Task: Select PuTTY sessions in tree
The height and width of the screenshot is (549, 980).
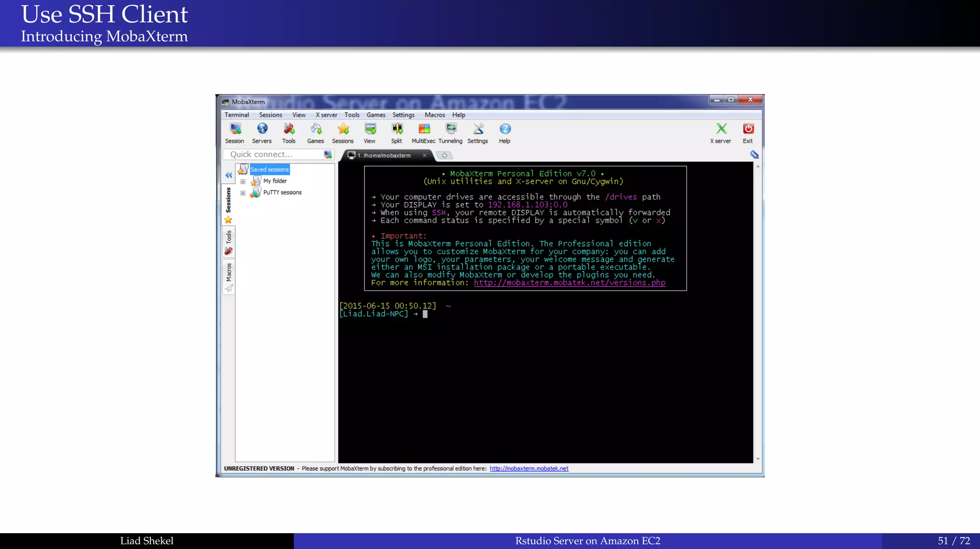Action: click(x=282, y=192)
